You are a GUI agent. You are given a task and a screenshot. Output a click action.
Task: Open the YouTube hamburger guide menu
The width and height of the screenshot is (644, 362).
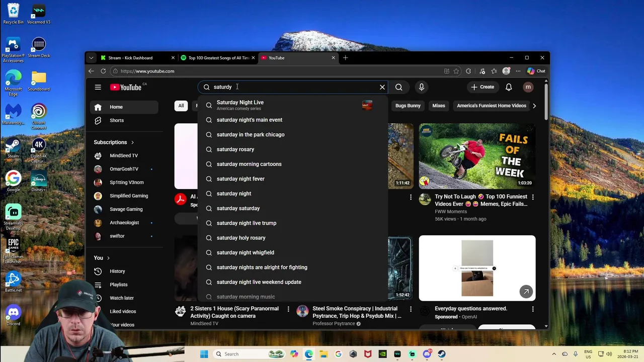98,87
